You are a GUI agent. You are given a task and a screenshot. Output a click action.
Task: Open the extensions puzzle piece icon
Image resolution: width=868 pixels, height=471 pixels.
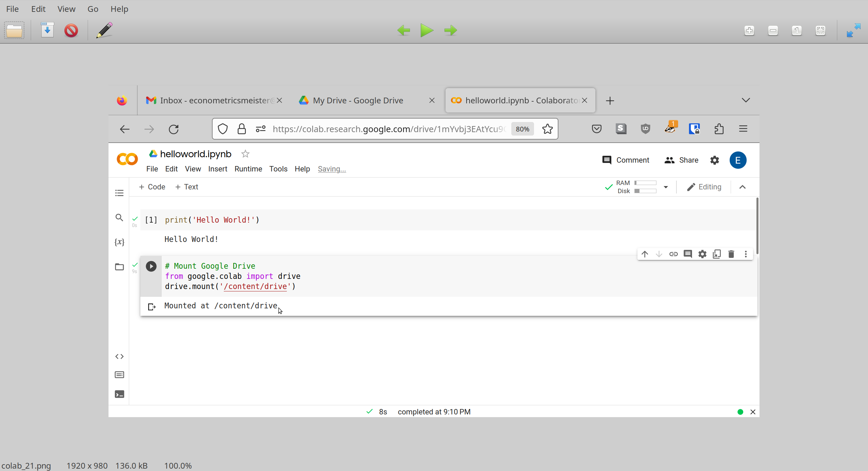click(719, 129)
